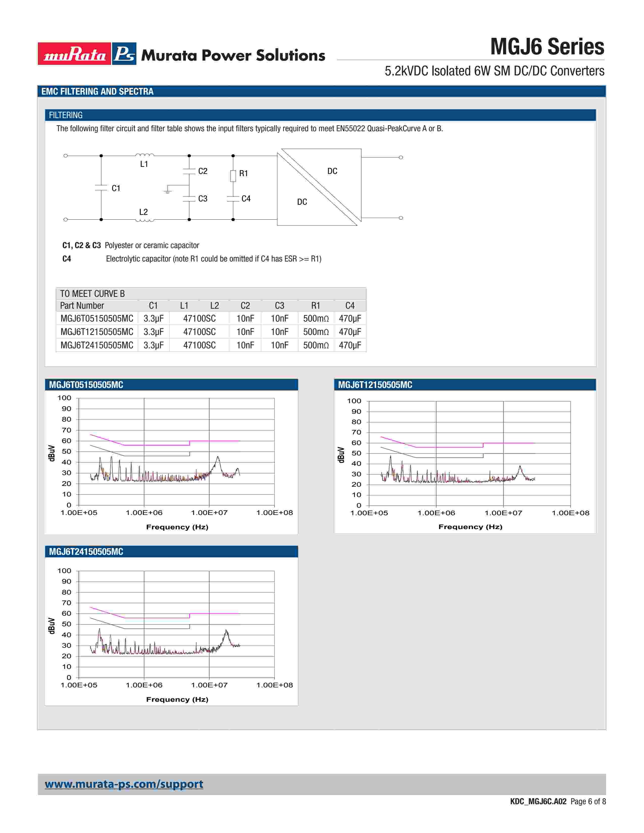This screenshot has width=644, height=833.
Task: Click the MGJ6T05150505MC table row name
Action: [x=96, y=319]
